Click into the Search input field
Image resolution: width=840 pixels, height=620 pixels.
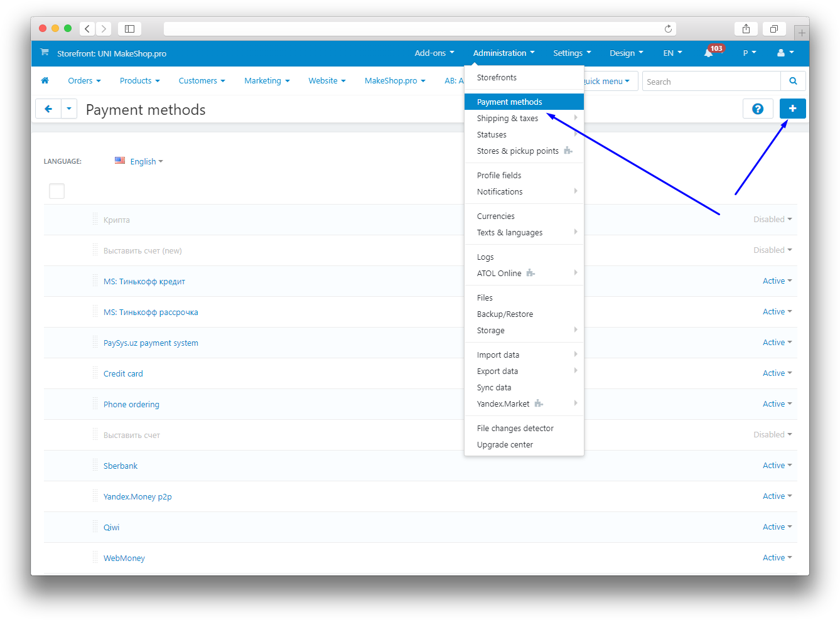(711, 82)
